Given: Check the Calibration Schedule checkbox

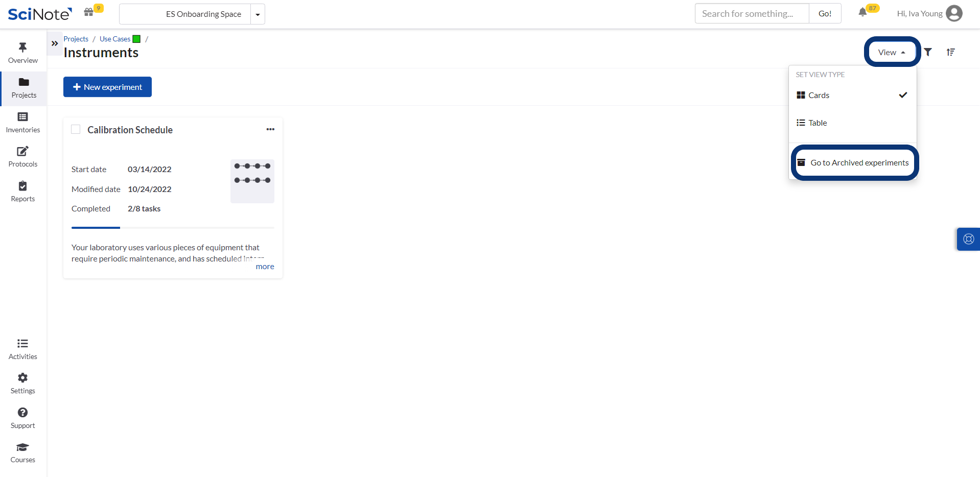Looking at the screenshot, I should click(x=76, y=130).
